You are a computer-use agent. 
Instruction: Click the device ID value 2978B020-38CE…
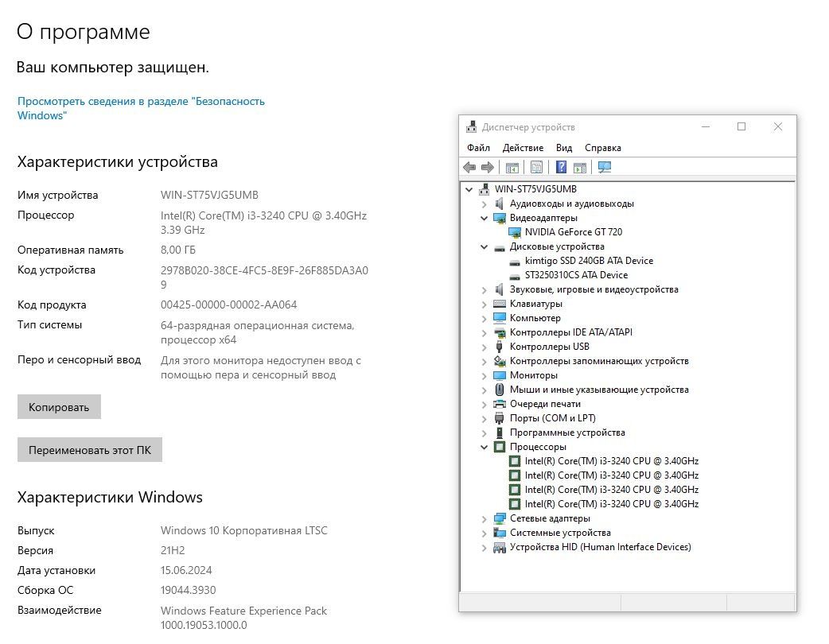pyautogui.click(x=264, y=277)
